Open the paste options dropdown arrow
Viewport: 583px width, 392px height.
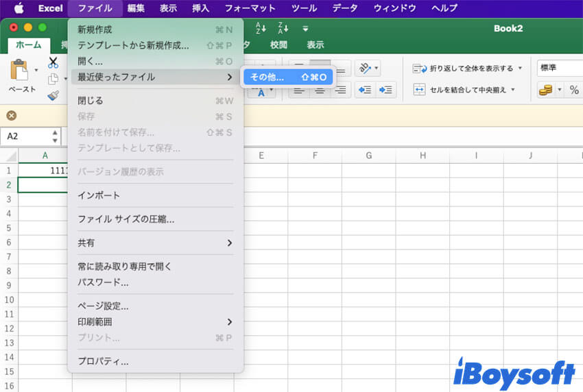tap(36, 70)
